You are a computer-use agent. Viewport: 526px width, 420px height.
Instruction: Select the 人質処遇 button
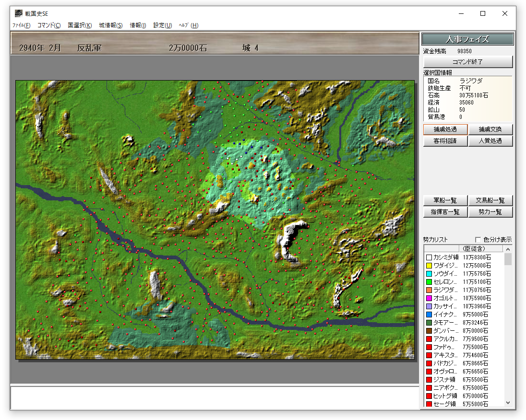coord(490,141)
